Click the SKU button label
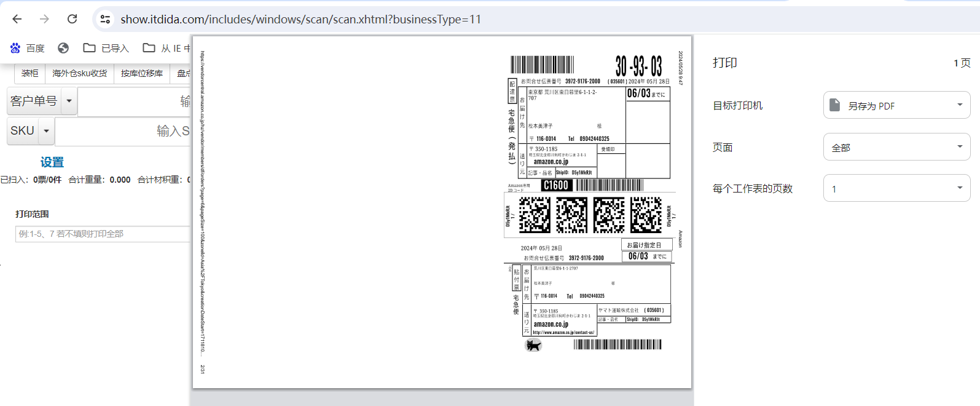980x406 pixels. tap(23, 131)
